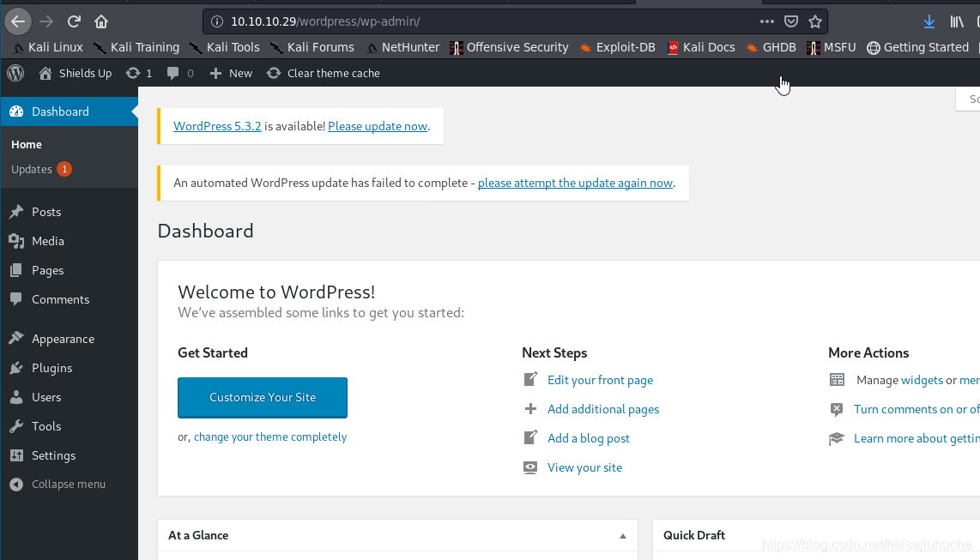
Task: Click View your site link
Action: tap(584, 467)
